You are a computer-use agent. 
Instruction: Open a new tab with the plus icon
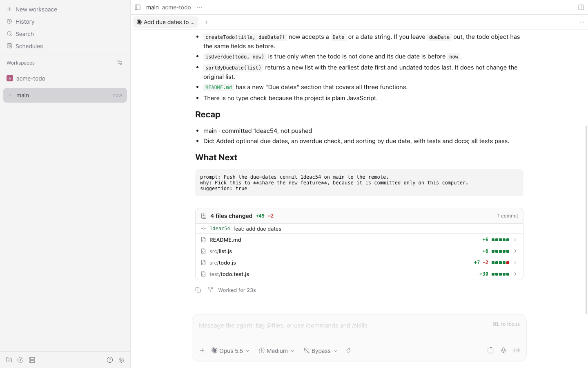[207, 22]
